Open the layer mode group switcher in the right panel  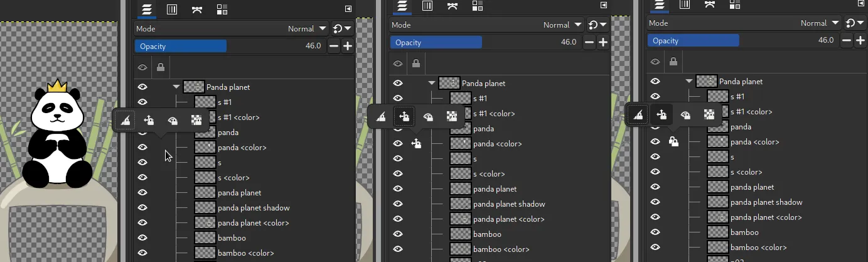855,23
